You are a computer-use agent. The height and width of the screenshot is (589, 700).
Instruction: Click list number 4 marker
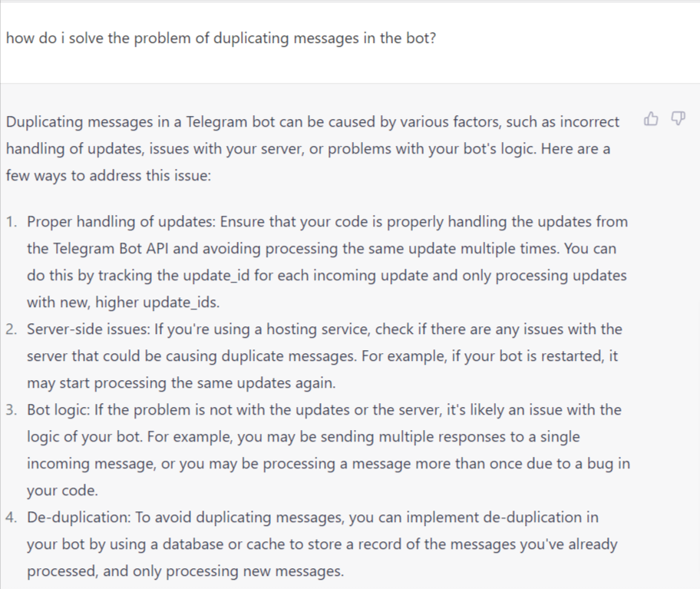click(12, 517)
